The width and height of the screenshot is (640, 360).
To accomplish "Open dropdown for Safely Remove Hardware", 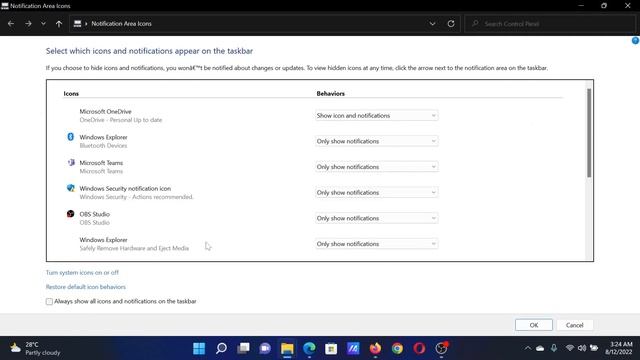I will [x=376, y=244].
